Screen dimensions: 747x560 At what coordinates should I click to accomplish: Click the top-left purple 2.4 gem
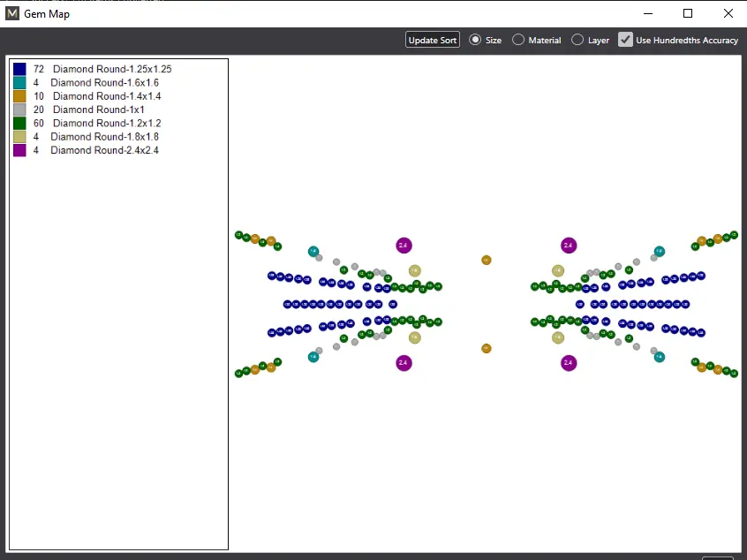point(404,246)
